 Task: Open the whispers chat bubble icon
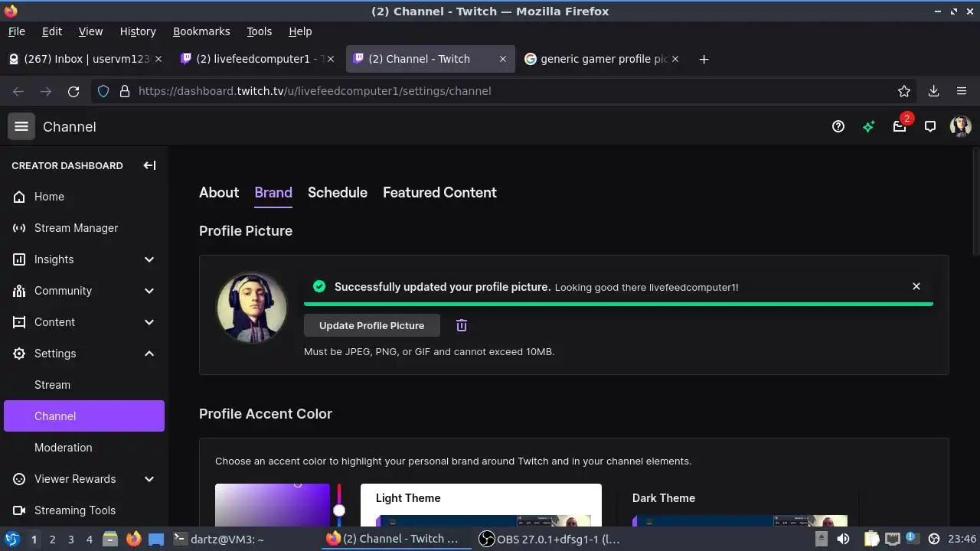point(930,127)
